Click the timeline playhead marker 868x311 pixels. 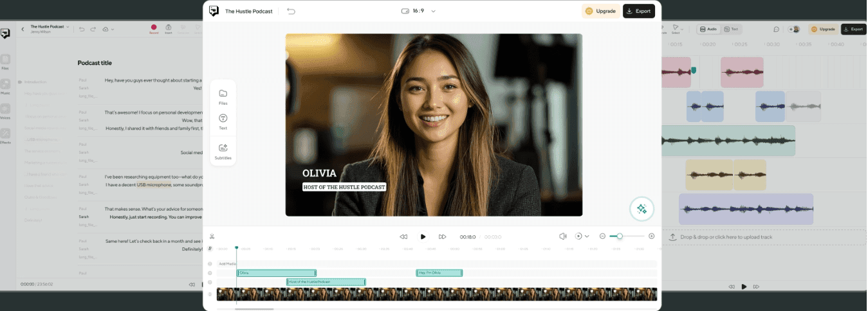(236, 248)
